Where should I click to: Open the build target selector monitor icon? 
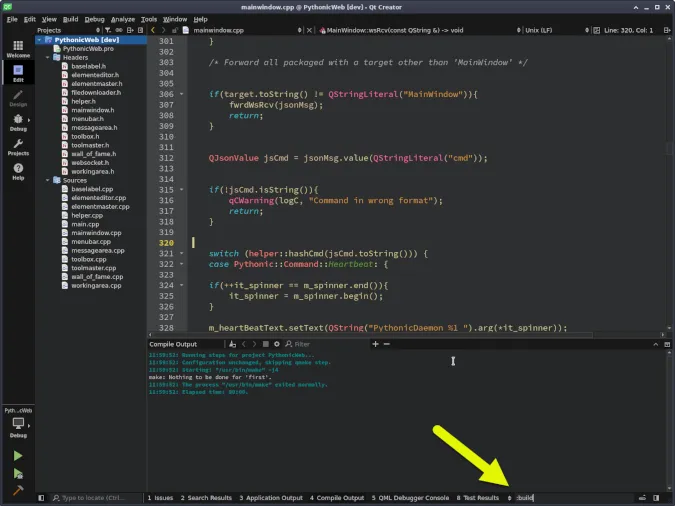tap(18, 424)
